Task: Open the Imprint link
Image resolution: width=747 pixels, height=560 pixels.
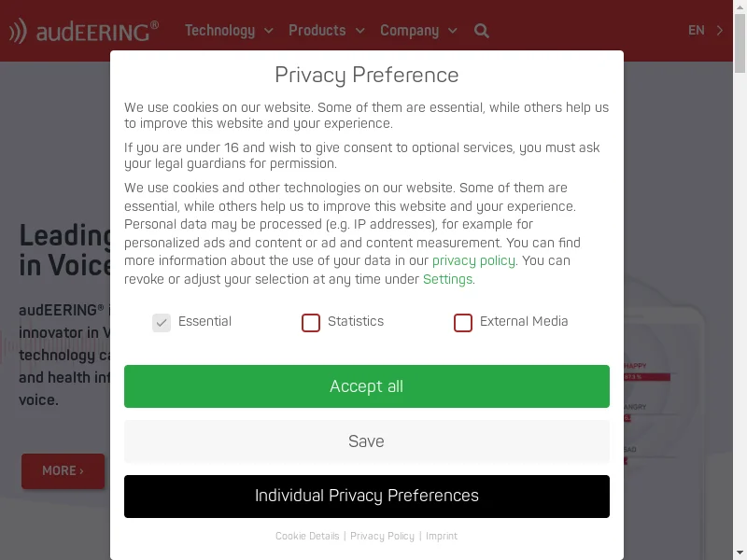Action: (441, 536)
